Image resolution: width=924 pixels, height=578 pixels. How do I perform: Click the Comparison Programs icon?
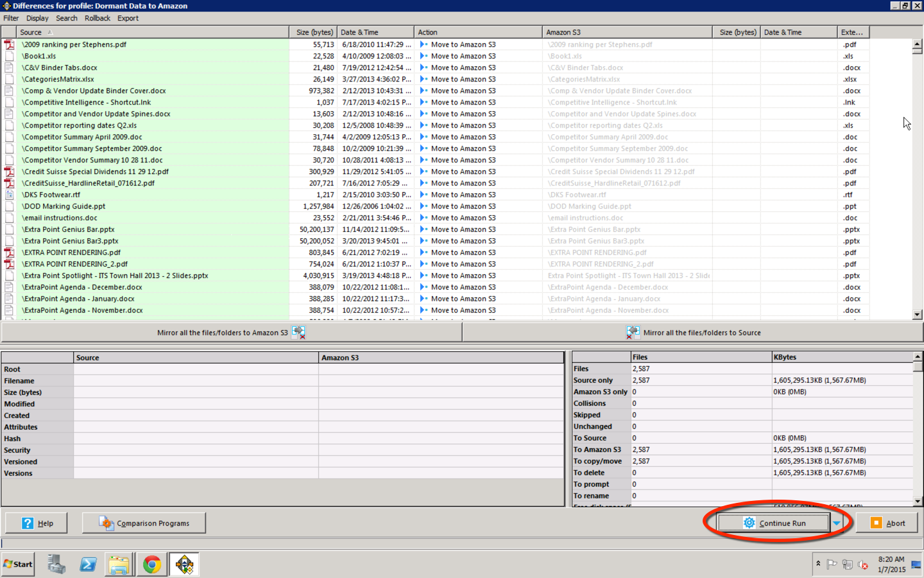107,523
